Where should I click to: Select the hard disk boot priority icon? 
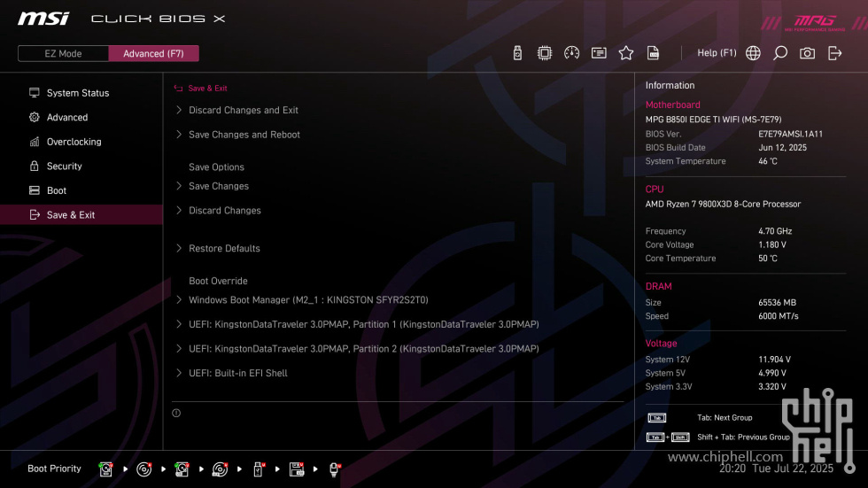(x=105, y=469)
